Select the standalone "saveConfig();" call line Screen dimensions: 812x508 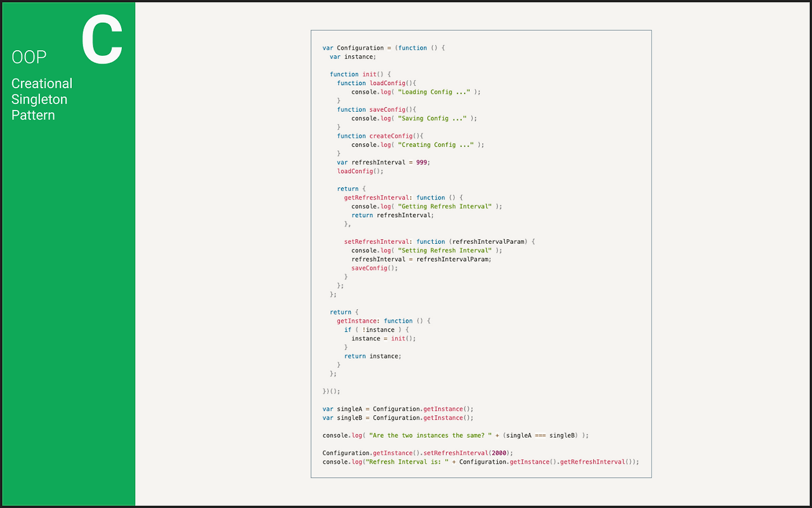(x=375, y=268)
